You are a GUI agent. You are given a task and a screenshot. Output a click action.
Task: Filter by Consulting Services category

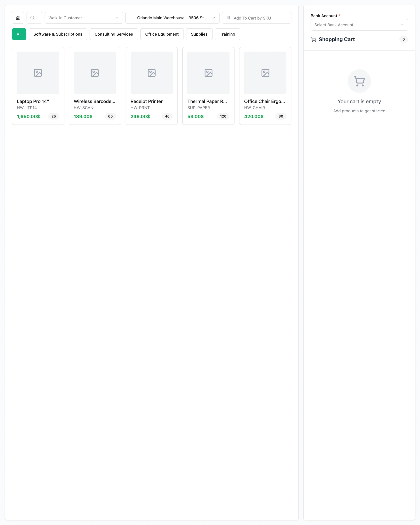coord(114,34)
